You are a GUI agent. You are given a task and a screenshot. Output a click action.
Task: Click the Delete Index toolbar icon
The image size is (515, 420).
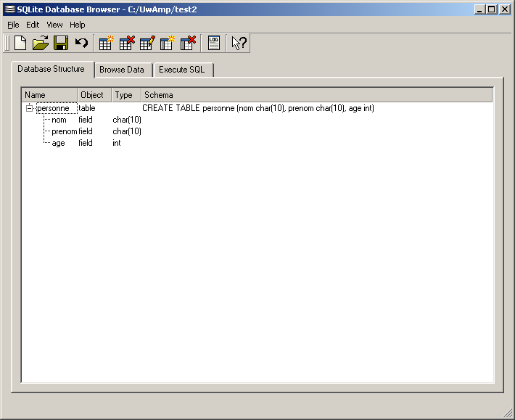click(x=188, y=43)
